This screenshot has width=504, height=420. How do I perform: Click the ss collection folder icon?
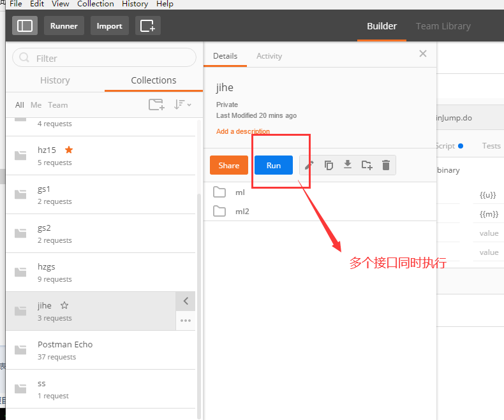pyautogui.click(x=20, y=389)
